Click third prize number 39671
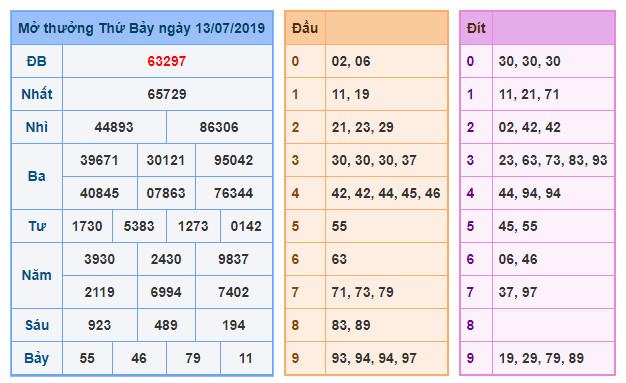The height and width of the screenshot is (383, 626). pos(99,160)
